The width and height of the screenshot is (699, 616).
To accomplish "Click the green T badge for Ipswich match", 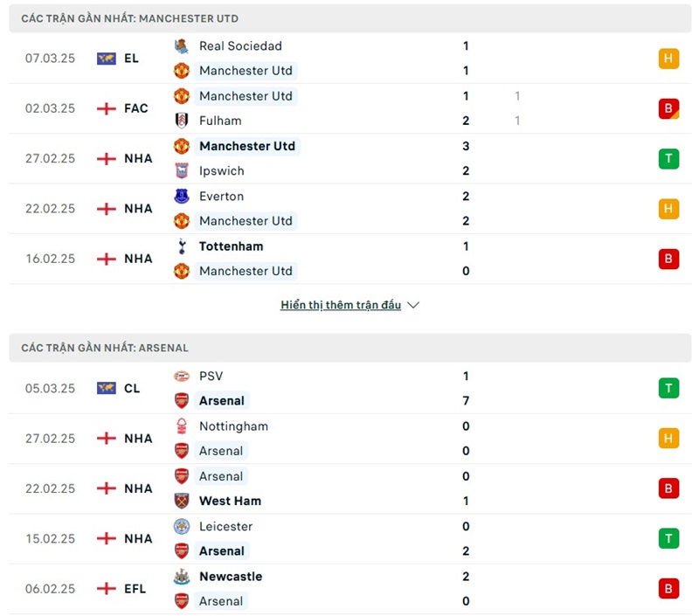I will tap(668, 158).
